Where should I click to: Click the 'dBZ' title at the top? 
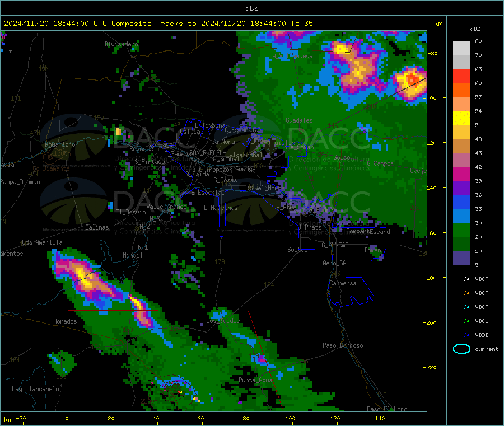251,8
